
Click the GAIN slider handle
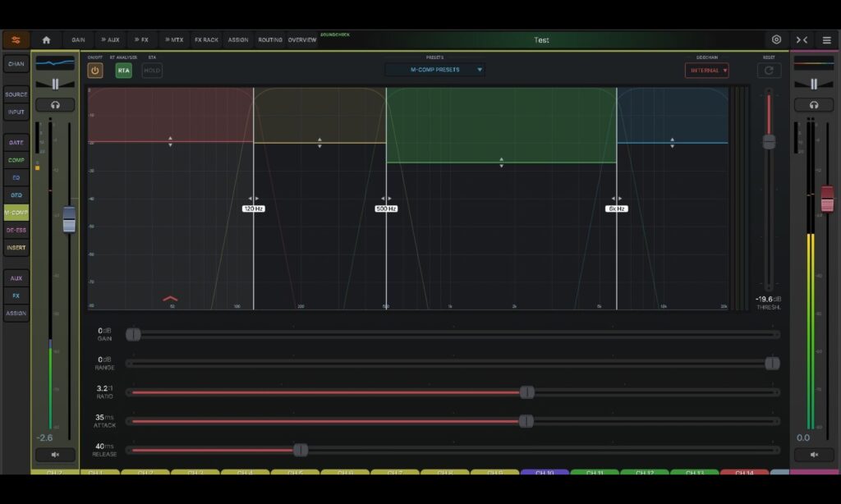134,335
